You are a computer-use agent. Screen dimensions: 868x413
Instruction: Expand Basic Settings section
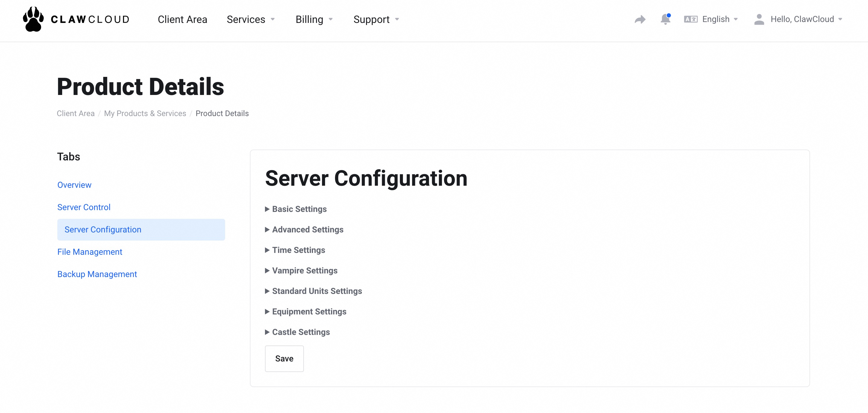(x=299, y=209)
